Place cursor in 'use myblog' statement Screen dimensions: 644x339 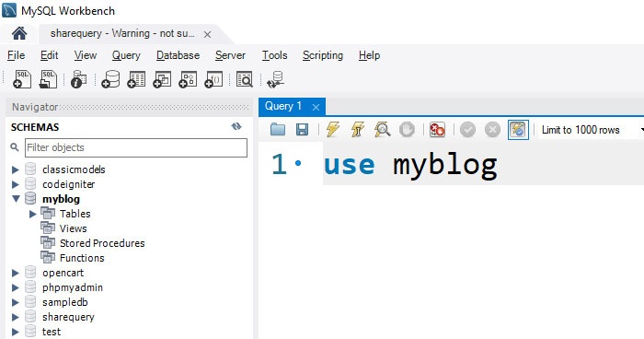410,165
